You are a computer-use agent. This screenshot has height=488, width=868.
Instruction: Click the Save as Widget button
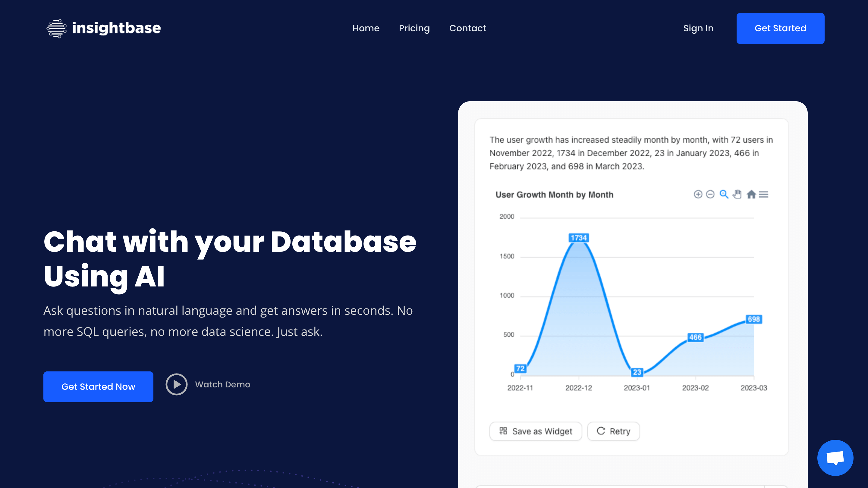(536, 431)
